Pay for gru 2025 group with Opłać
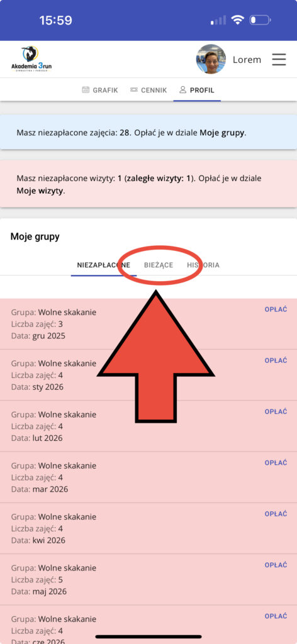Viewport: 297px width, 644px height. click(276, 309)
